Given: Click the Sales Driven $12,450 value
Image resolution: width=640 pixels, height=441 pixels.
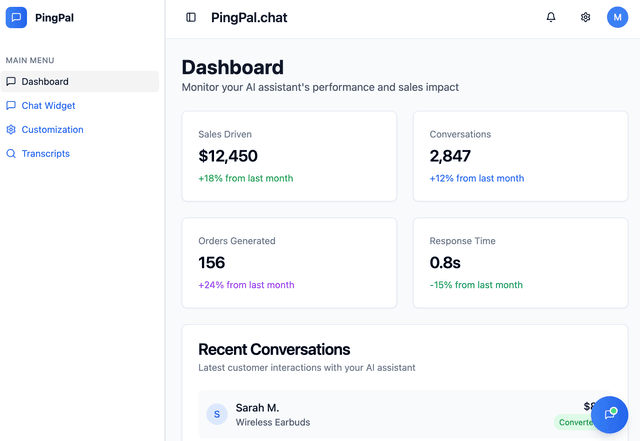Looking at the screenshot, I should [228, 156].
